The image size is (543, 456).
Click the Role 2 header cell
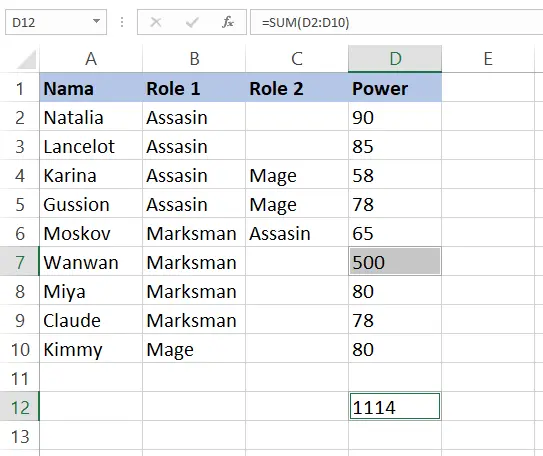tap(297, 88)
